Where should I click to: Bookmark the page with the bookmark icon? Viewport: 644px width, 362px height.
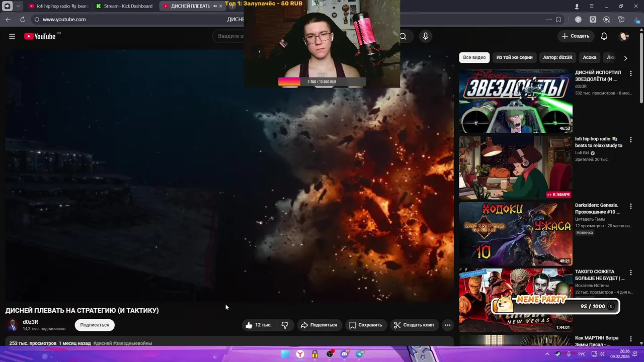tap(558, 19)
